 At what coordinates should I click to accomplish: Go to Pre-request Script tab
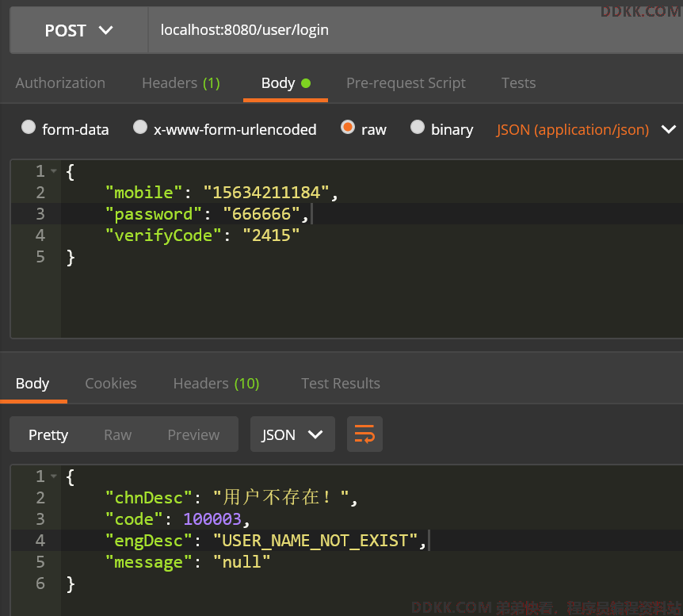[x=406, y=83]
